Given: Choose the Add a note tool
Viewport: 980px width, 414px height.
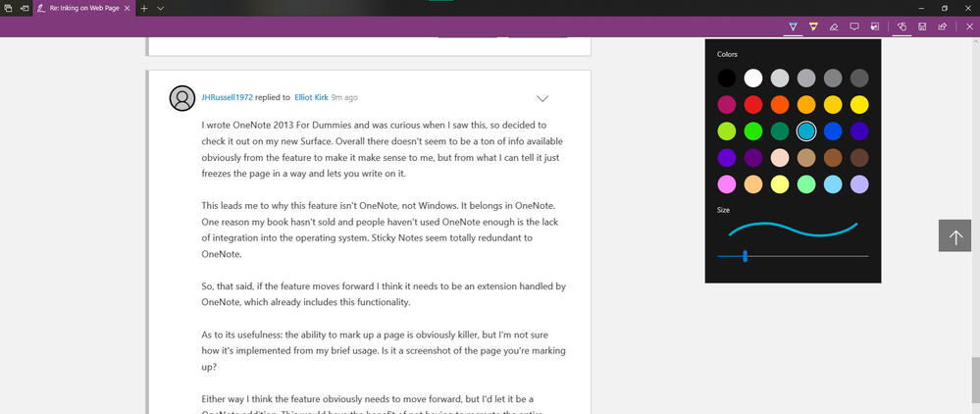Looking at the screenshot, I should click(853, 26).
